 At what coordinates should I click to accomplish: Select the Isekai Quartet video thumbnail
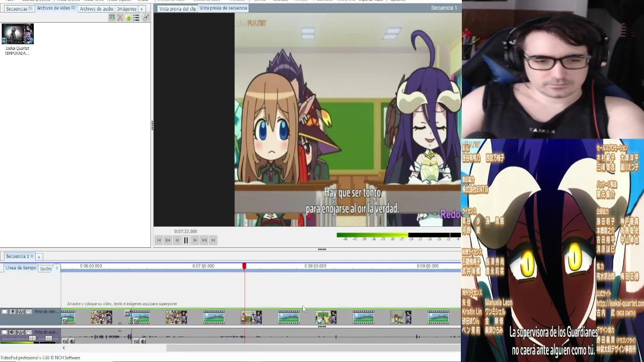[18, 34]
